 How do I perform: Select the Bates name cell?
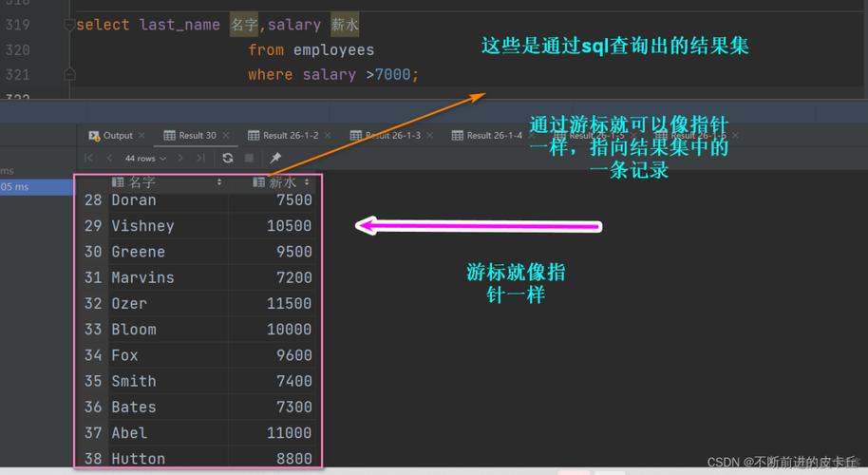click(x=168, y=408)
